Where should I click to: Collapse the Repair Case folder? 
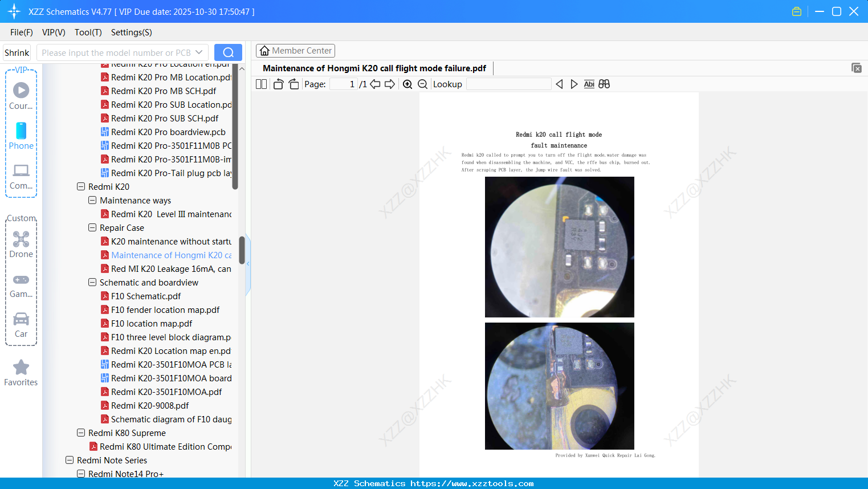[x=92, y=228]
